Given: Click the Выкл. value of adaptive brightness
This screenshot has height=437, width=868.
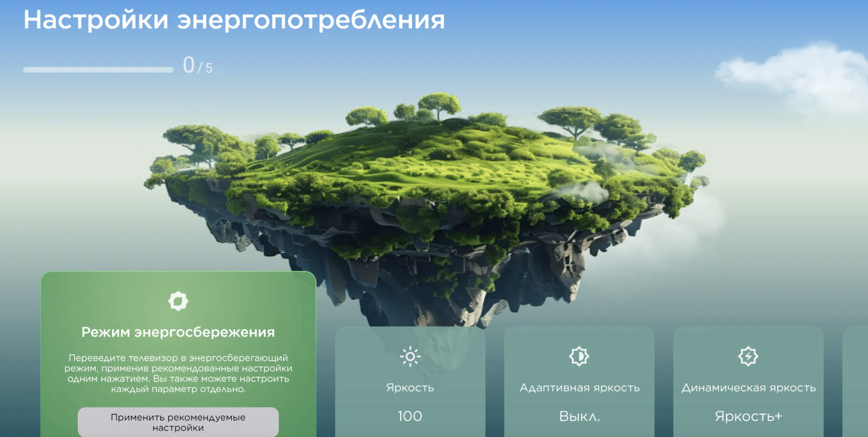Looking at the screenshot, I should pos(579,416).
